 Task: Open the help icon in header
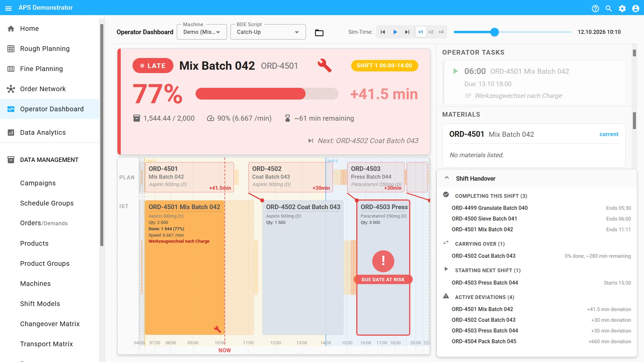point(595,8)
